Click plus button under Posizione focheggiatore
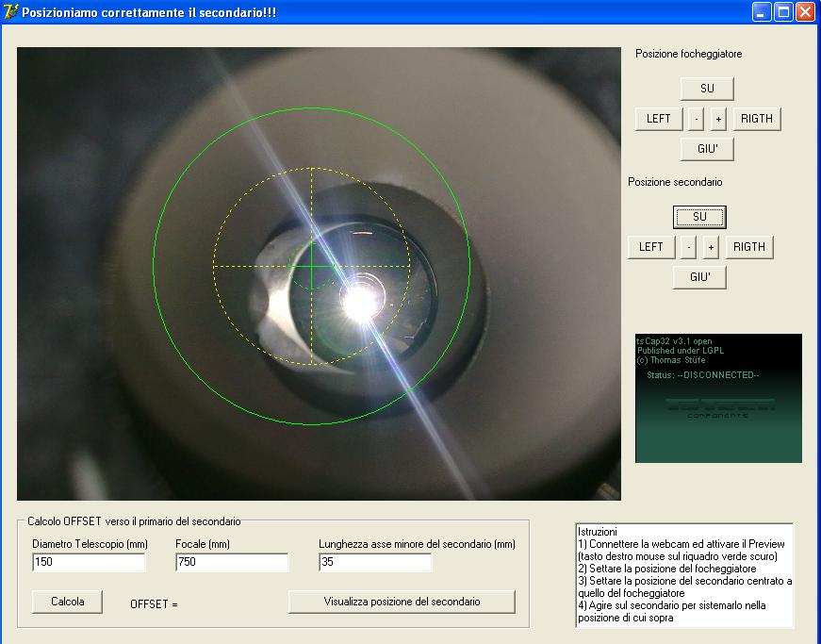The image size is (821, 644). click(718, 119)
